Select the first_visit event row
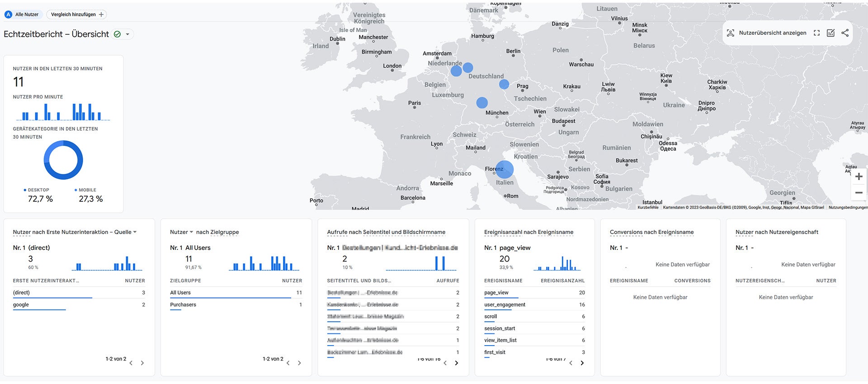The image size is (868, 384). coord(534,352)
